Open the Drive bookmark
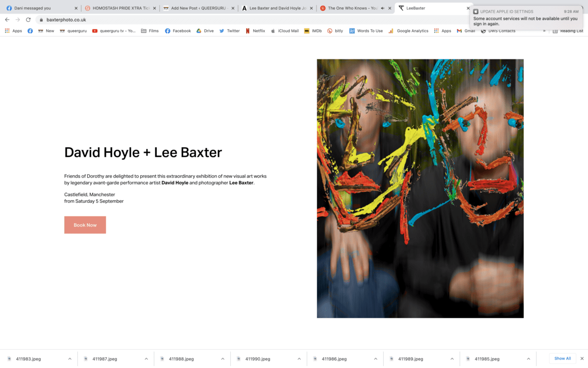 [x=205, y=31]
